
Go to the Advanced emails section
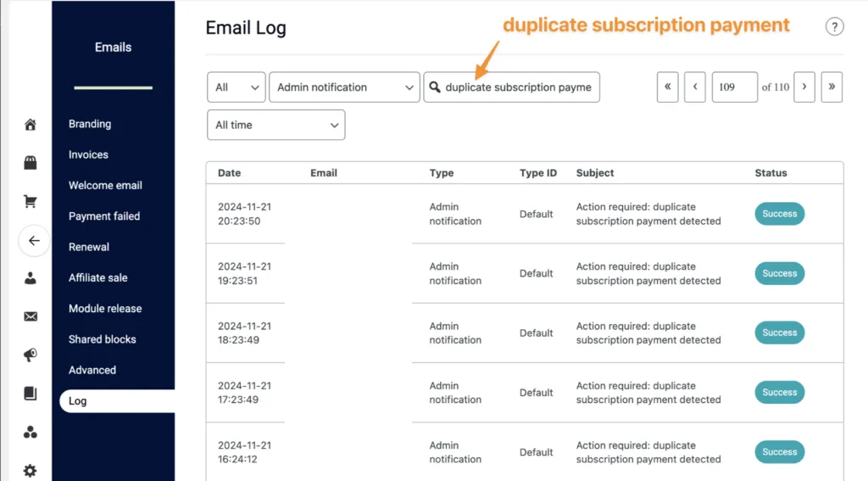click(x=92, y=370)
